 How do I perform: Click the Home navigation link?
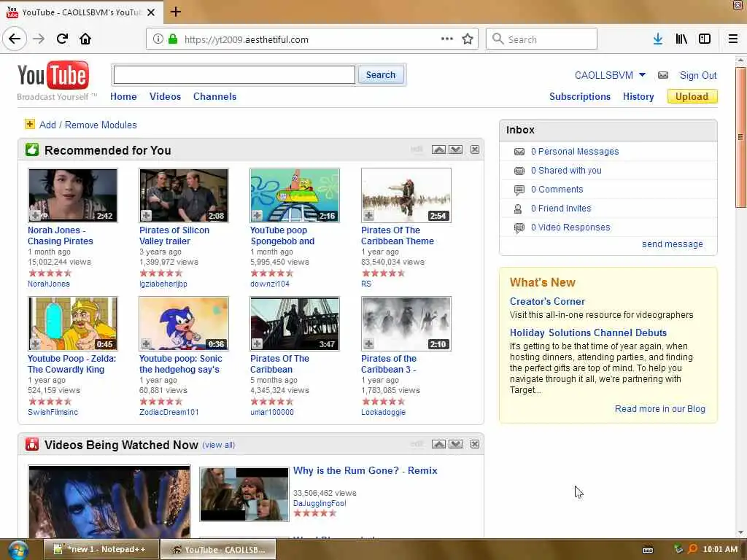(123, 96)
